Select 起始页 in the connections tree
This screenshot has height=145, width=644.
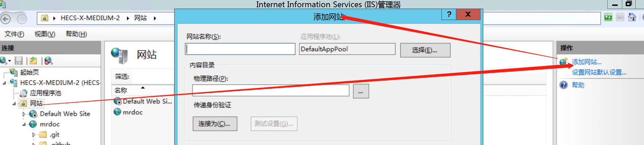point(29,72)
